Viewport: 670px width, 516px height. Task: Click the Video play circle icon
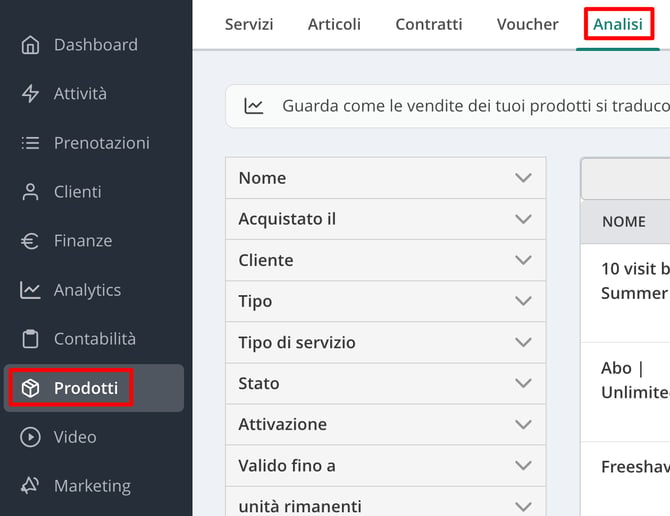30,437
